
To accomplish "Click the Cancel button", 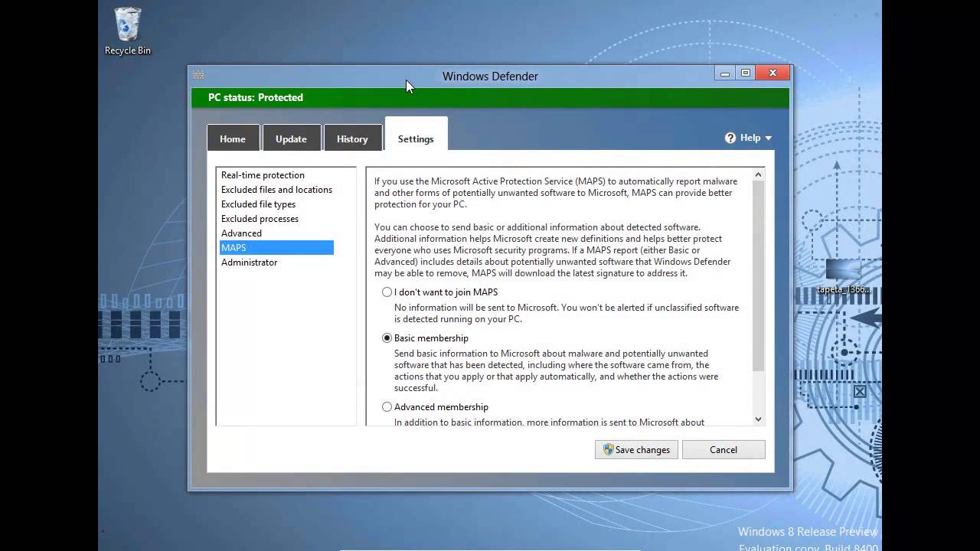I will click(x=724, y=449).
